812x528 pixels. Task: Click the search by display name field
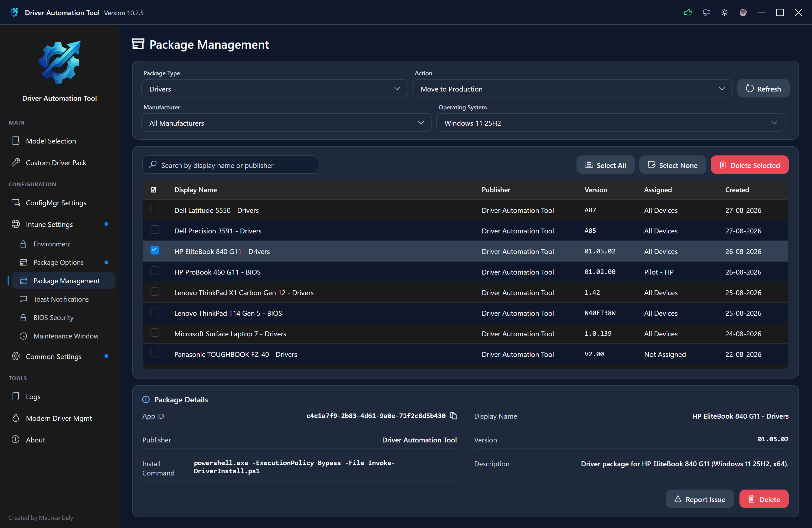(x=230, y=165)
